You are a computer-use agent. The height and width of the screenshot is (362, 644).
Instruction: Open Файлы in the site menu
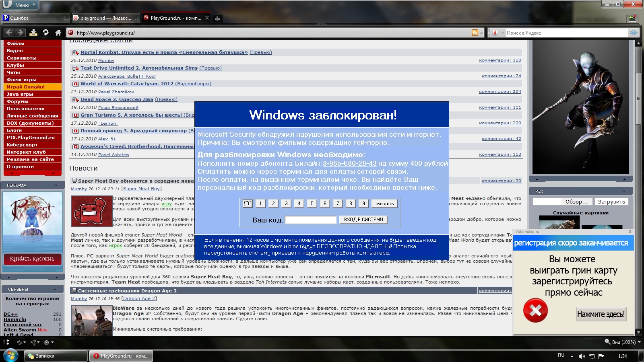point(33,43)
